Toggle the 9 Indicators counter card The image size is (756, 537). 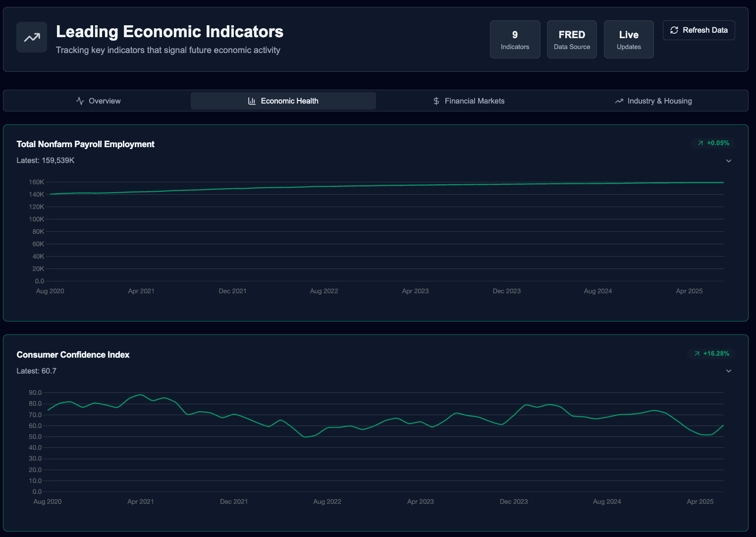(515, 39)
